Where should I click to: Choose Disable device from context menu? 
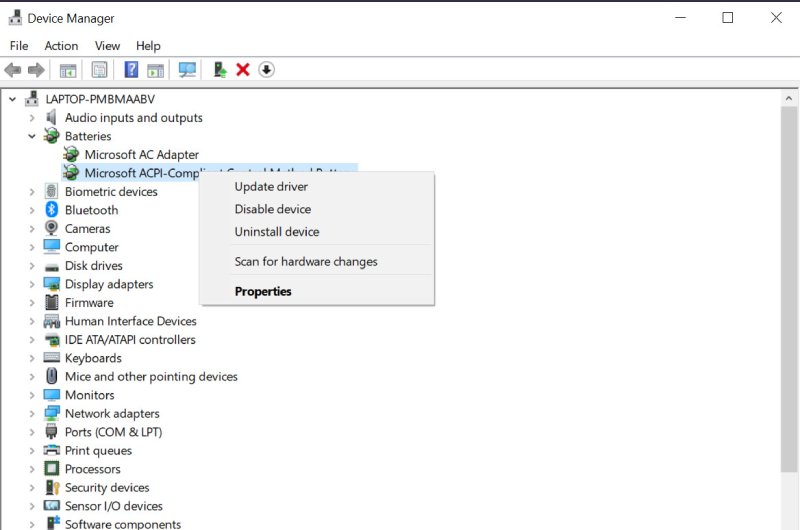click(317, 209)
